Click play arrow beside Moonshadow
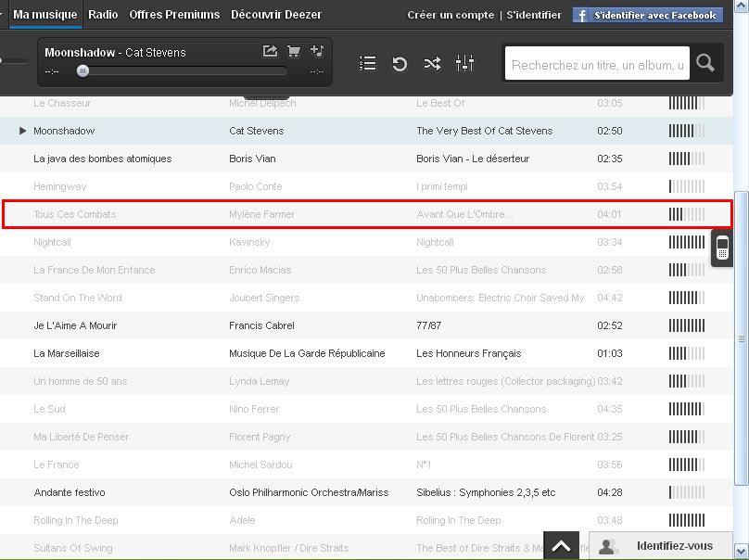The image size is (749, 560). (x=22, y=131)
